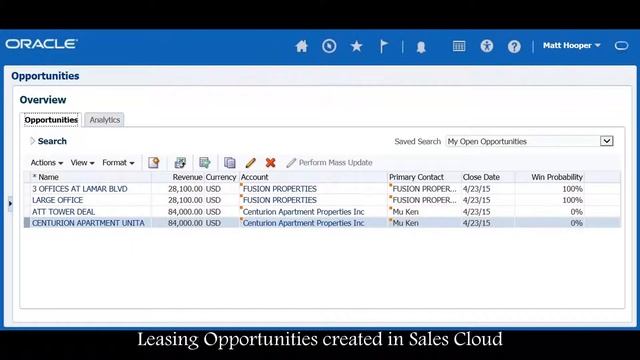
Task: Open the Format menu
Action: tap(118, 162)
